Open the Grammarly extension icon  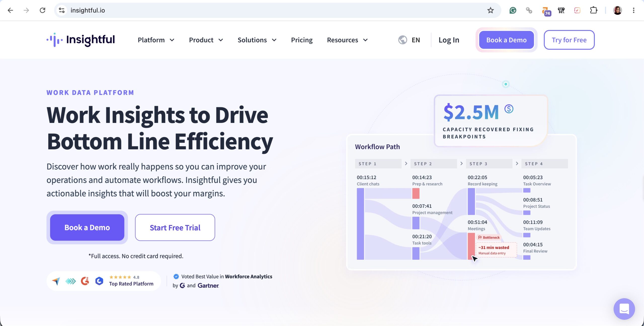point(513,10)
